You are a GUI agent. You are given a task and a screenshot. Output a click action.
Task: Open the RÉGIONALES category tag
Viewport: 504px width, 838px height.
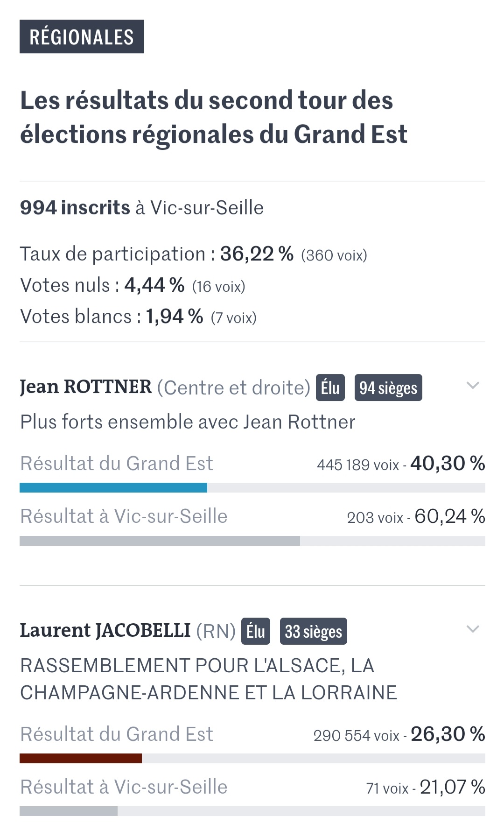tap(82, 36)
